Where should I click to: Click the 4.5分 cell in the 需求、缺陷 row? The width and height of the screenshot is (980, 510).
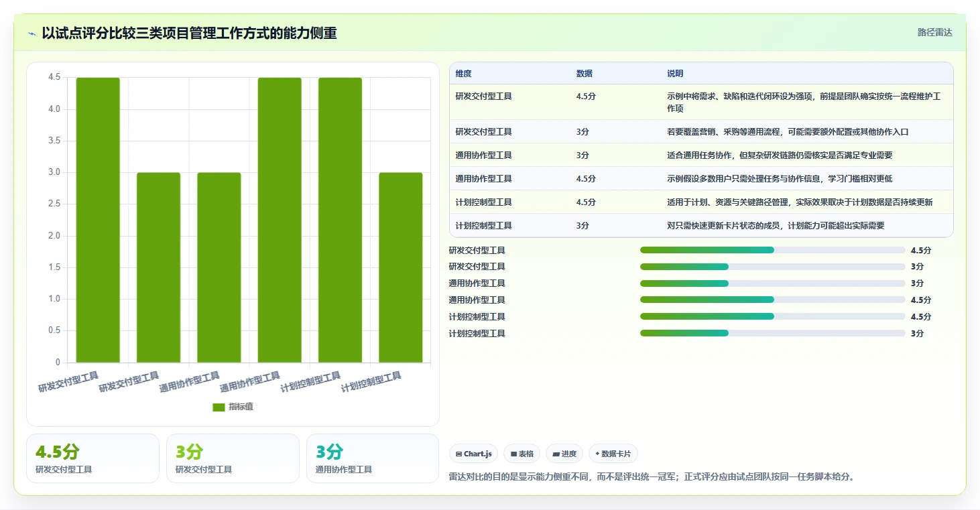pos(586,97)
